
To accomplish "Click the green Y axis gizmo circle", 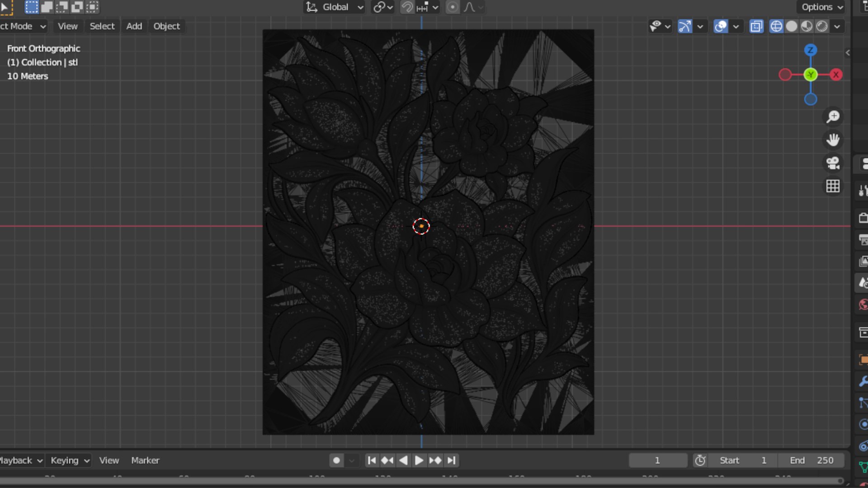I will click(x=811, y=75).
